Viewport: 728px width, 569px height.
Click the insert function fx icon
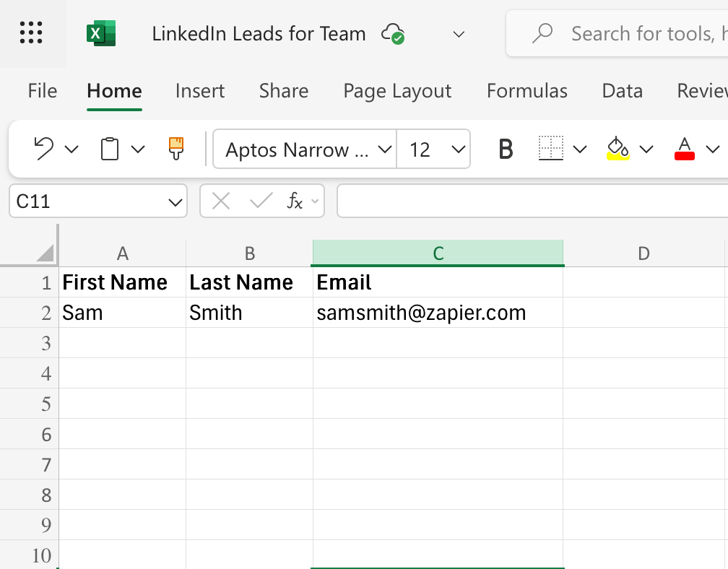tap(295, 201)
